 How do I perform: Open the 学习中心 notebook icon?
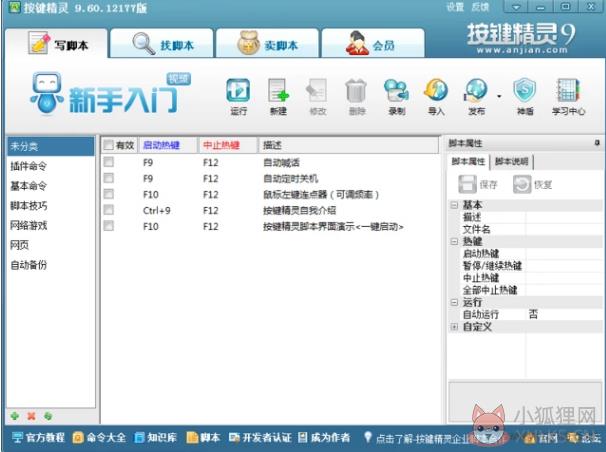568,90
